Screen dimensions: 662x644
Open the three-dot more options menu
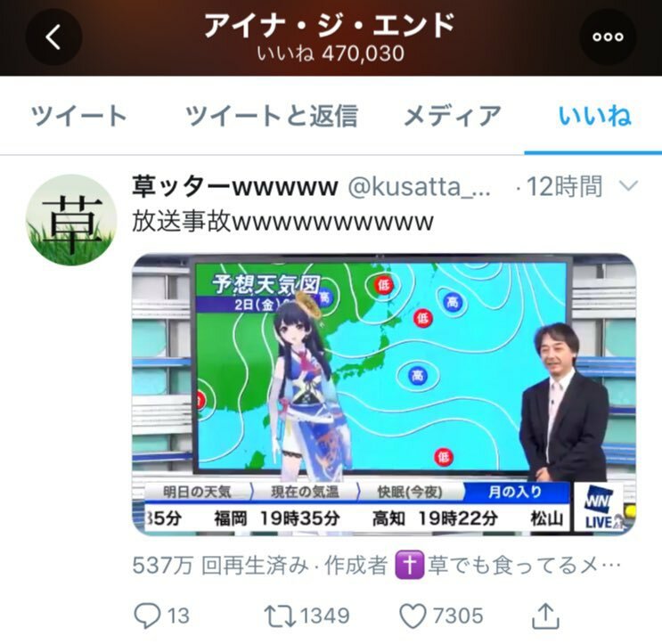(x=608, y=37)
